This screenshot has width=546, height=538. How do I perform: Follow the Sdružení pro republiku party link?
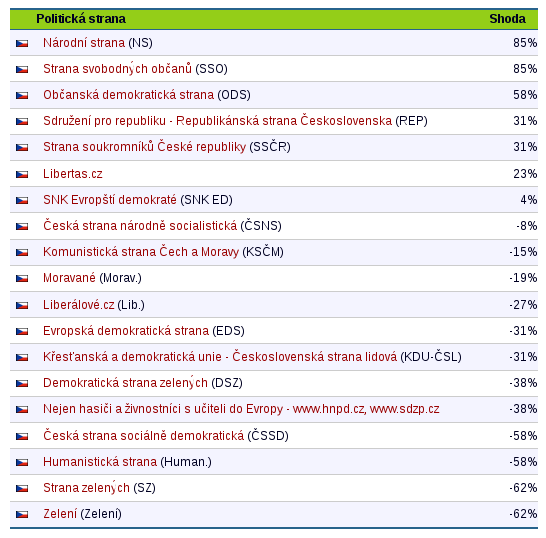(218, 121)
